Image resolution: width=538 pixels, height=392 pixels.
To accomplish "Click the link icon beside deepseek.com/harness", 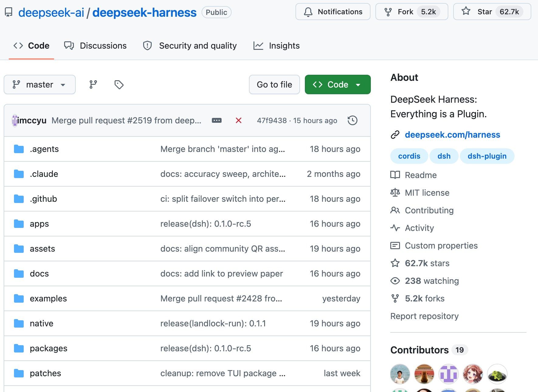I will [395, 135].
